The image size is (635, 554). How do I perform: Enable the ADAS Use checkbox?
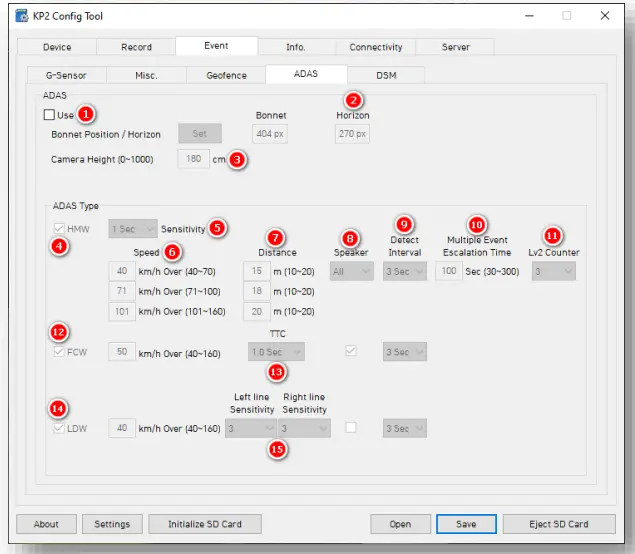(49, 115)
